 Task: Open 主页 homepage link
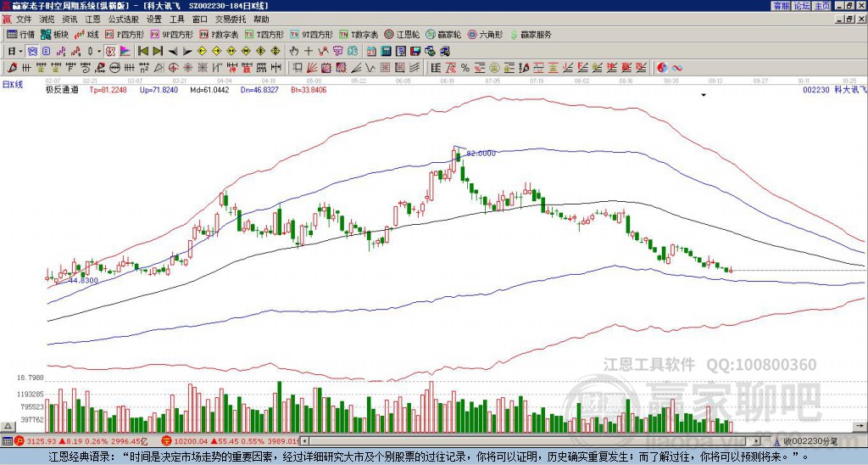pyautogui.click(x=821, y=5)
